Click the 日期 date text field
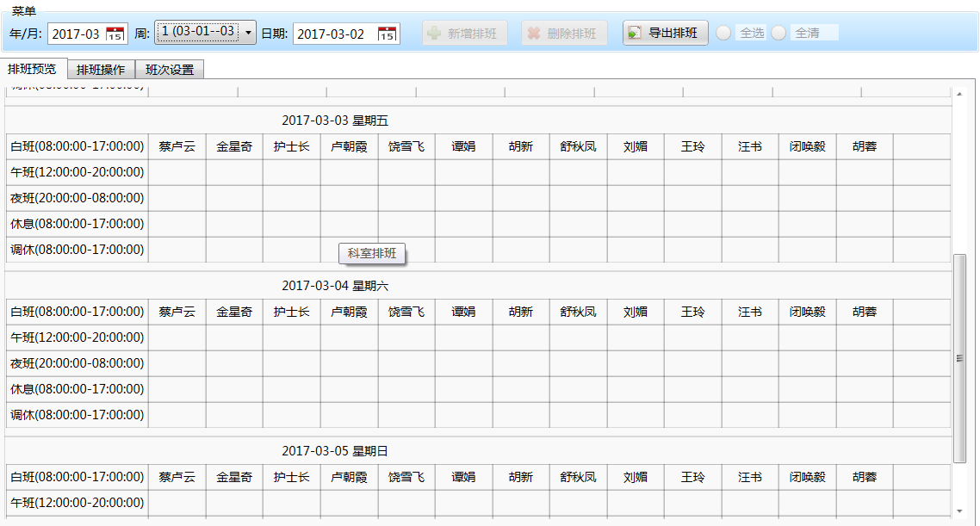The image size is (980, 526). click(333, 34)
